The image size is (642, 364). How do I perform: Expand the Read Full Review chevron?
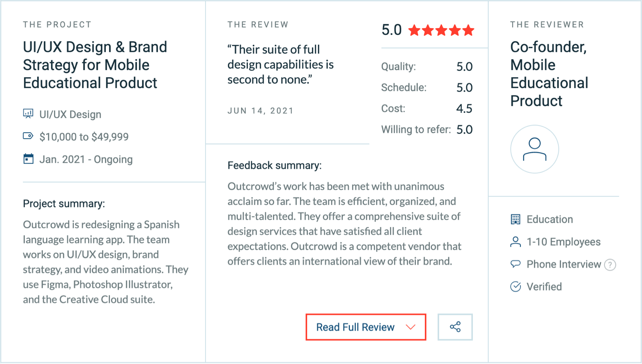(410, 327)
